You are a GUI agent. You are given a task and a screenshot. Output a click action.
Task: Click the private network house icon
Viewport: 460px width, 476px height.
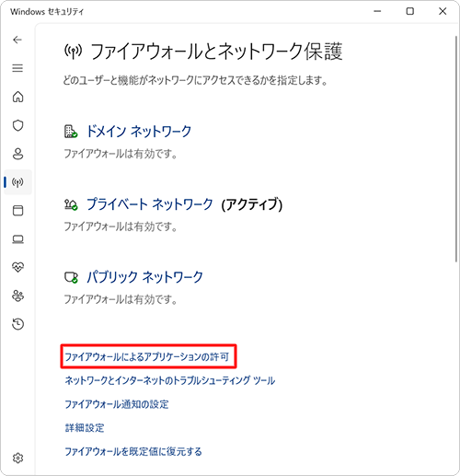pos(71,204)
